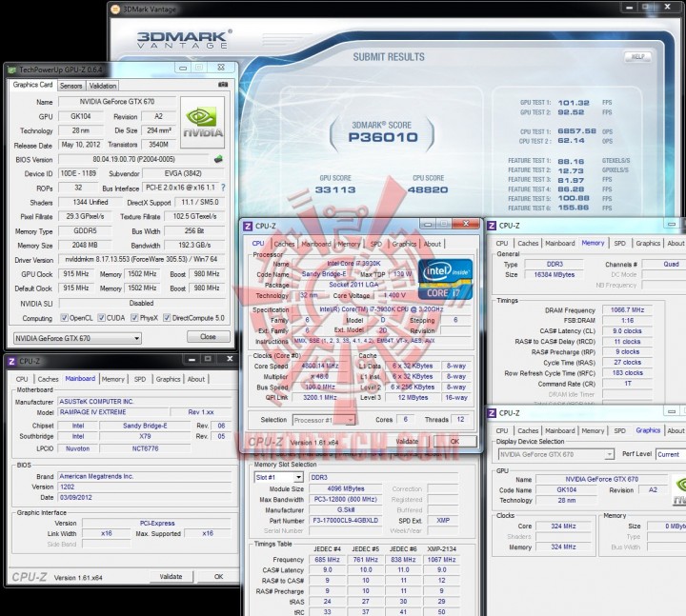Click the BIOS save chip icon in GPU-Z
Screen dimensions: 686x616
[218, 159]
